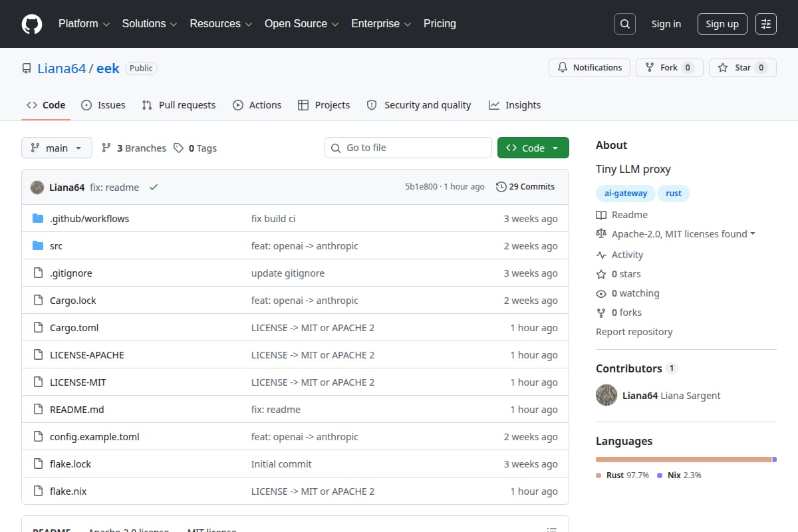Open config.example.toml file
798x532 pixels.
[94, 437]
